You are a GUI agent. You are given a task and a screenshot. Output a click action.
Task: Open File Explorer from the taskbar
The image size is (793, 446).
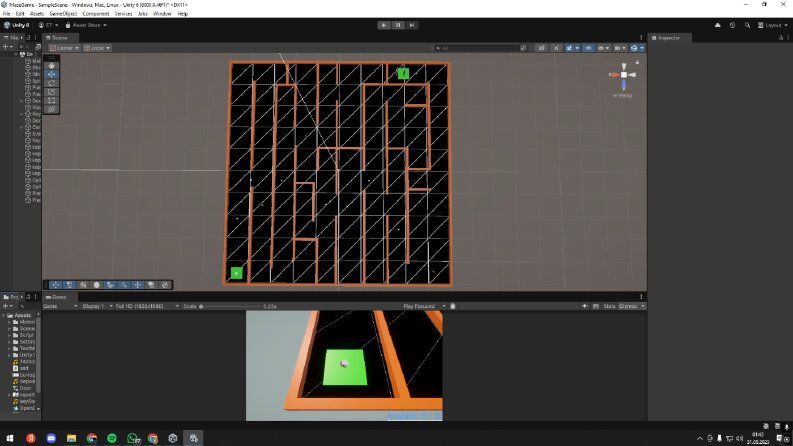click(x=71, y=438)
